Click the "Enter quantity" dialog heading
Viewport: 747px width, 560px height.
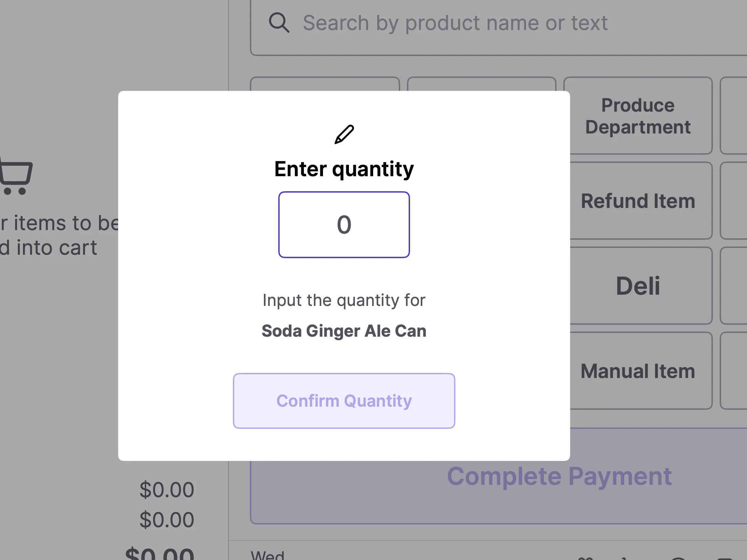click(344, 169)
